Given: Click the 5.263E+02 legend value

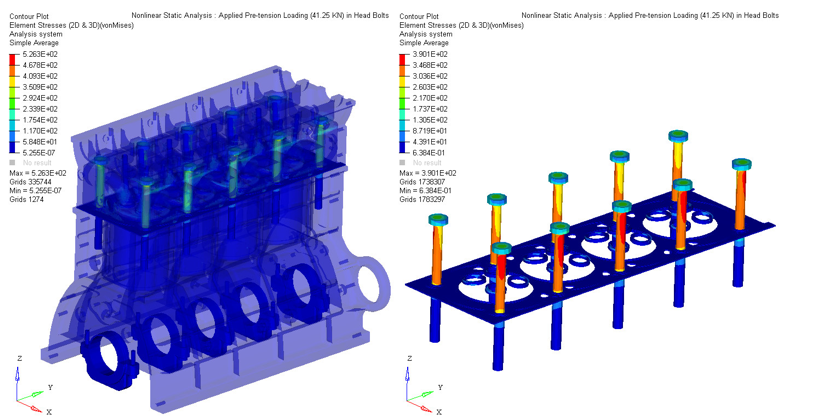Looking at the screenshot, I should click(41, 54).
